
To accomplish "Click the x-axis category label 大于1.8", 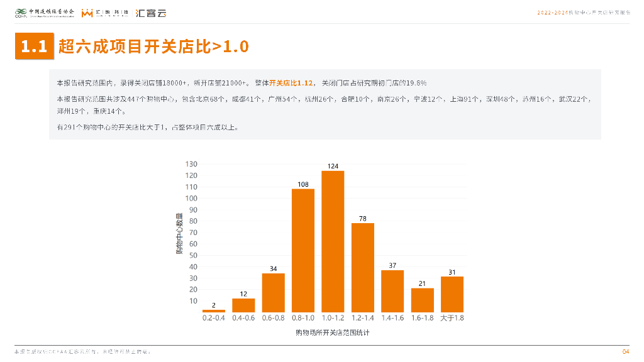I will point(452,318).
